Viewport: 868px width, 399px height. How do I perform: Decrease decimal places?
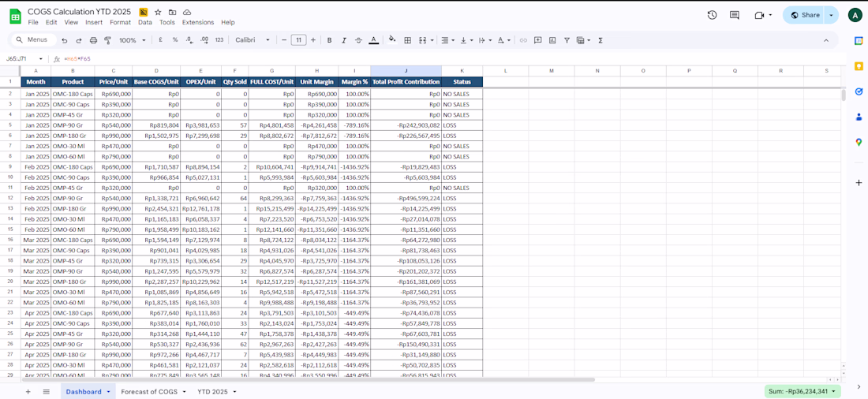(189, 40)
